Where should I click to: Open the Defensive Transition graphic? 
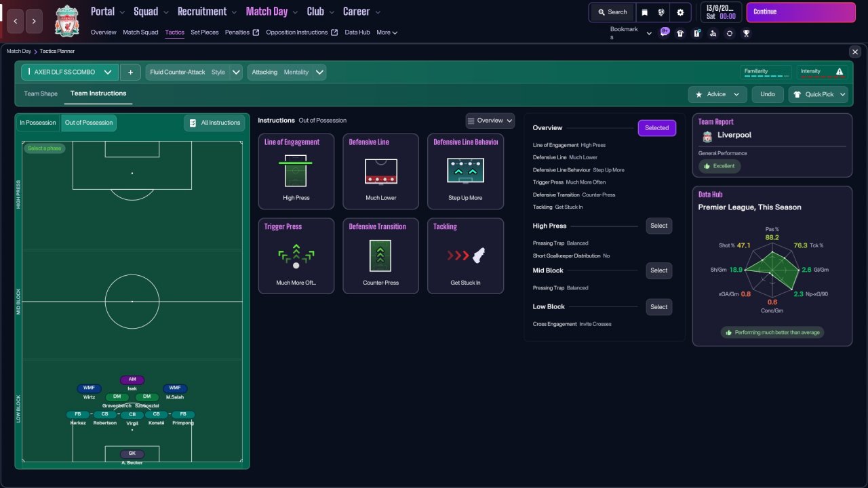point(380,256)
